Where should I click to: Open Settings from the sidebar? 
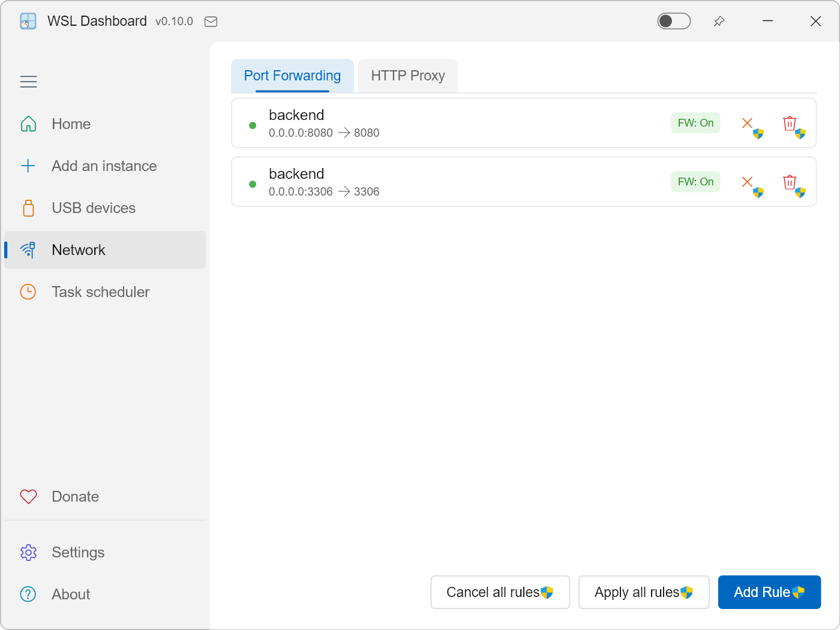pos(105,553)
